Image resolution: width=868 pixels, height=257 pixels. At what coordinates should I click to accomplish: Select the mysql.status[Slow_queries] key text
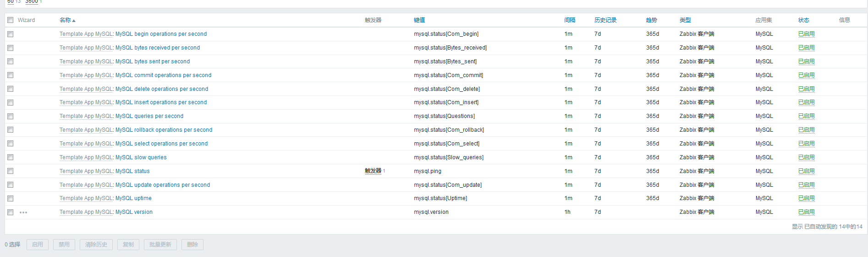pos(449,157)
